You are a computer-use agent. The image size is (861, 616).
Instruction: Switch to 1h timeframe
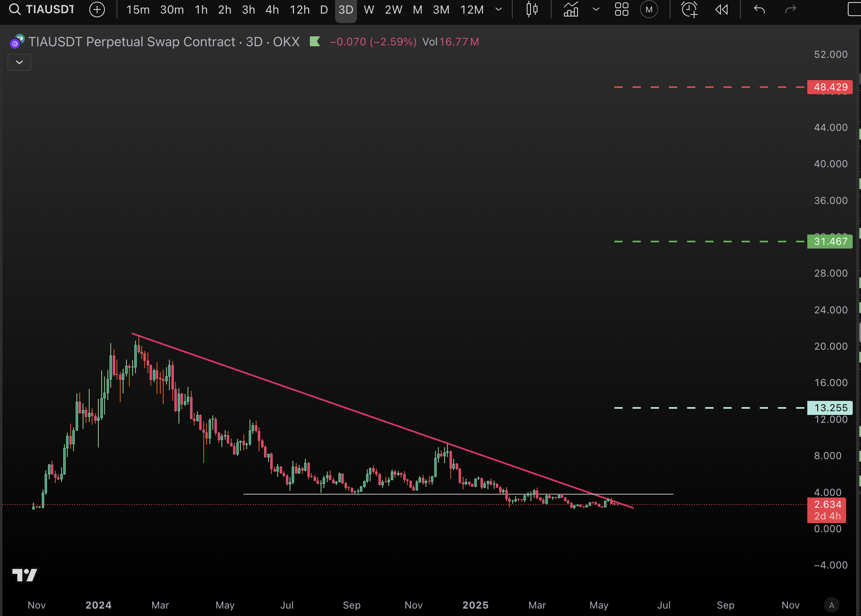[201, 9]
